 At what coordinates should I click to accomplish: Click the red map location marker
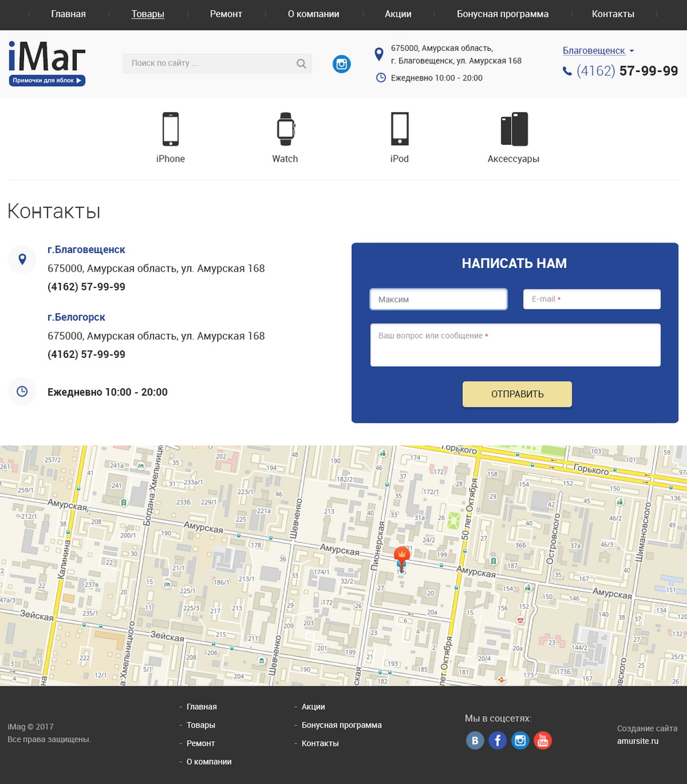click(x=401, y=555)
